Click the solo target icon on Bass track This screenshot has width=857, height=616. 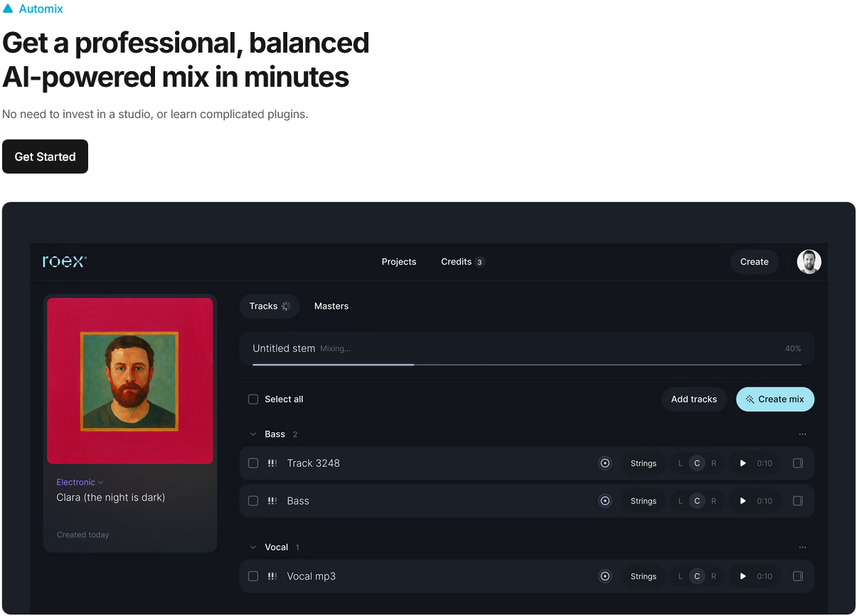605,501
